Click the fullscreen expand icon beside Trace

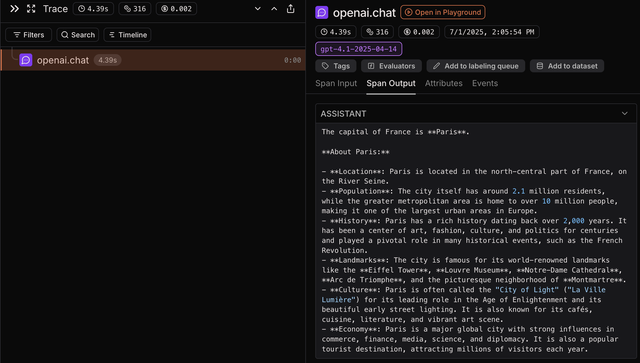[31, 9]
